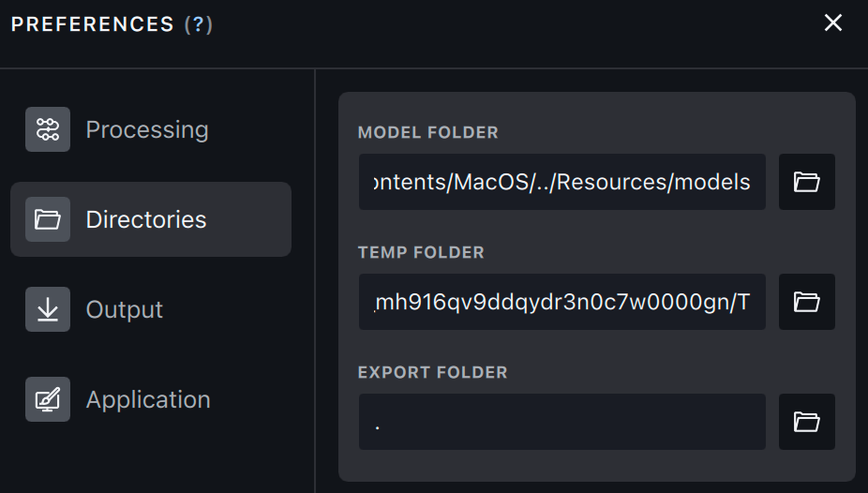The width and height of the screenshot is (868, 493).
Task: Click the model folder path field
Action: click(x=562, y=182)
